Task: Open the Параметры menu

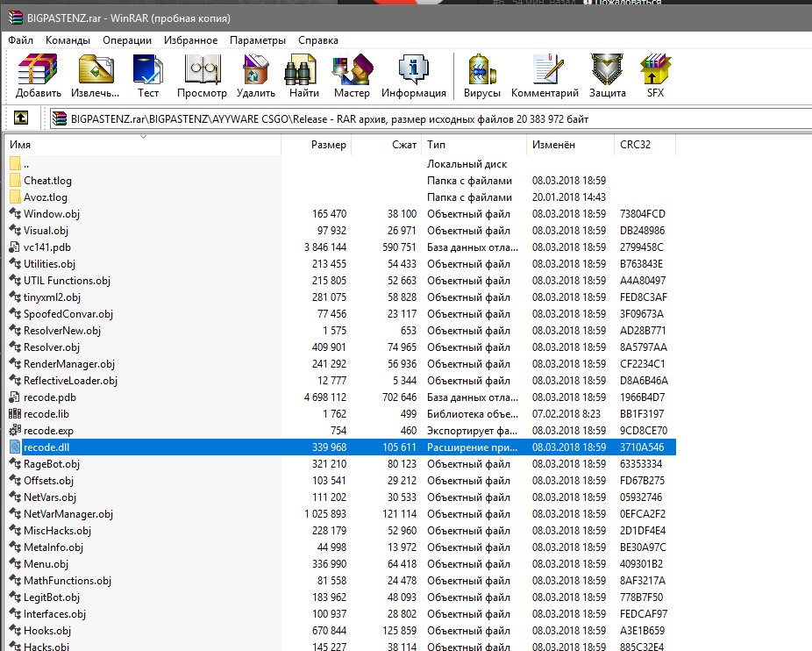Action: click(258, 40)
